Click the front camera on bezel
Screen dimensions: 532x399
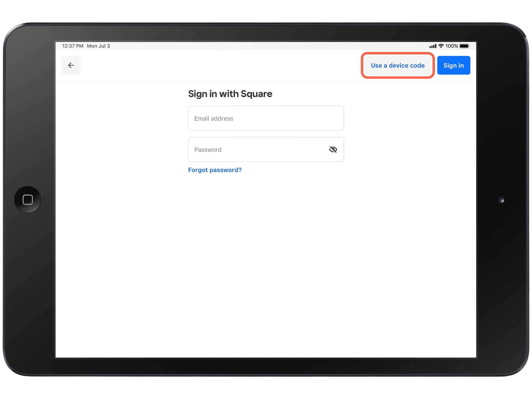501,200
